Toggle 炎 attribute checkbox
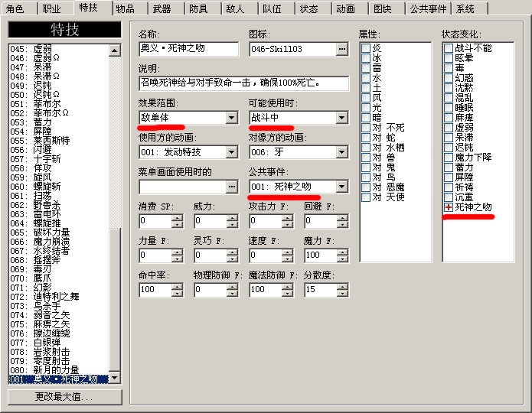 tap(366, 48)
